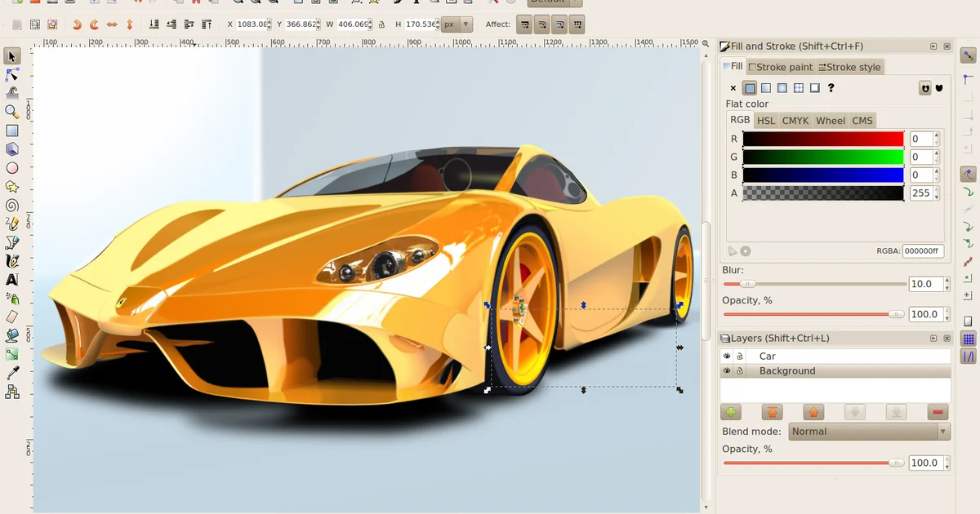
Task: Select the Zoom magnifier tool
Action: click(11, 112)
